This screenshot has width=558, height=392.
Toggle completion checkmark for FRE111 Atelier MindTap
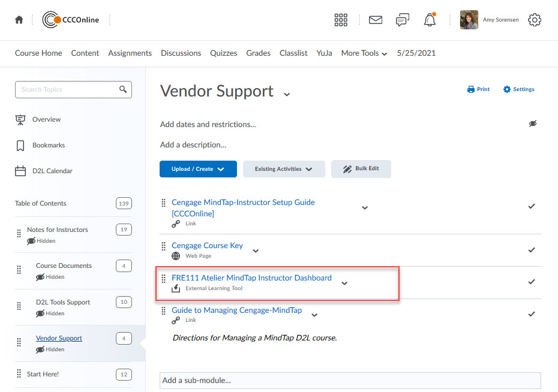pyautogui.click(x=532, y=282)
